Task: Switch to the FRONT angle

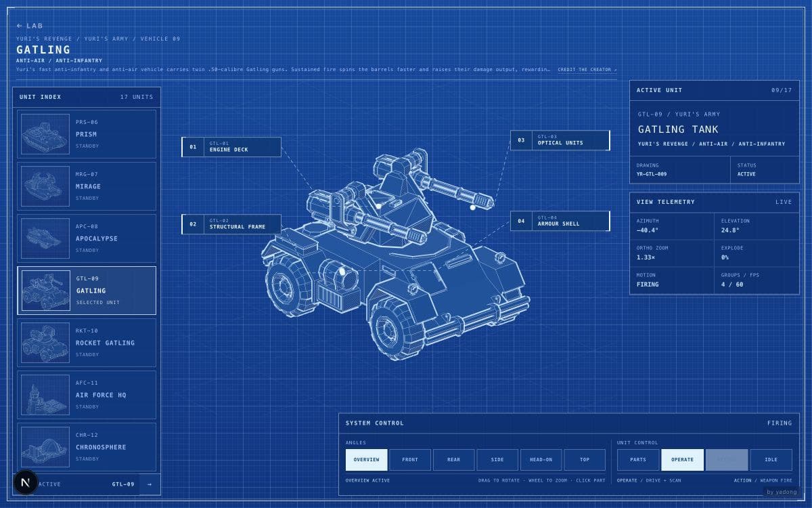Action: 410,459
